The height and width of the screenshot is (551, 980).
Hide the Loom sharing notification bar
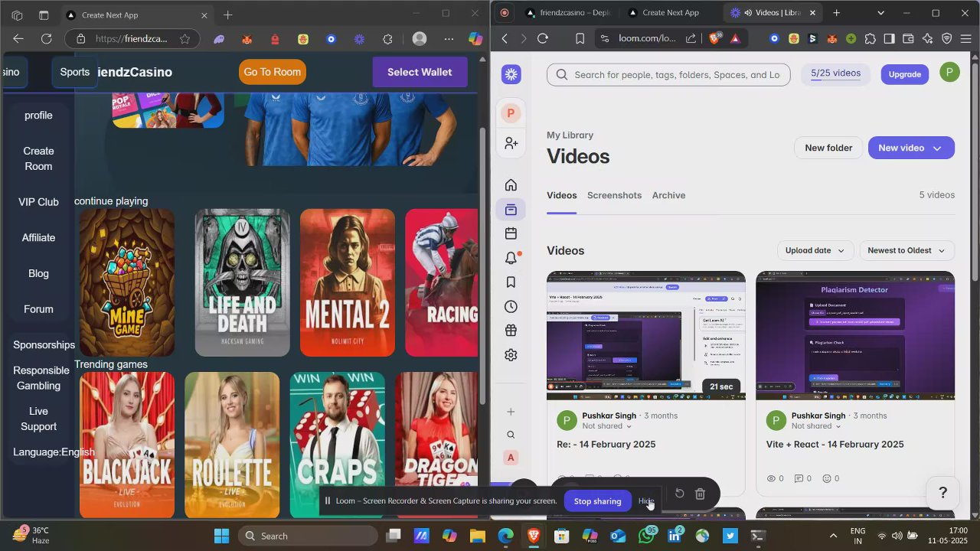click(646, 501)
